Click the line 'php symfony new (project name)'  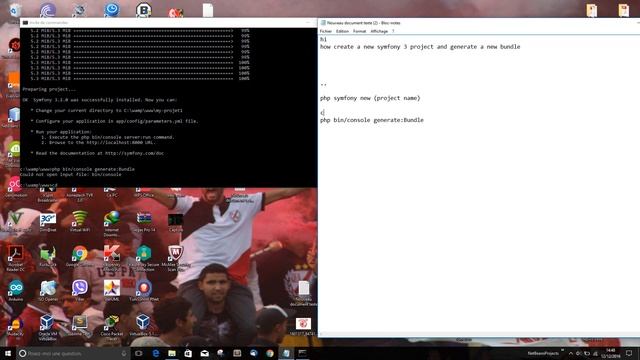click(x=370, y=98)
